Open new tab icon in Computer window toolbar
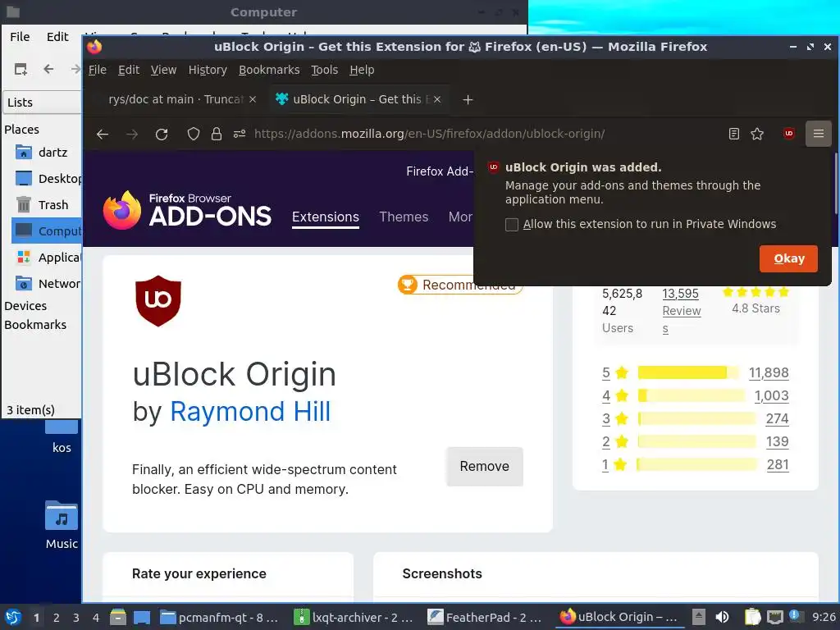The width and height of the screenshot is (840, 630). 21,69
